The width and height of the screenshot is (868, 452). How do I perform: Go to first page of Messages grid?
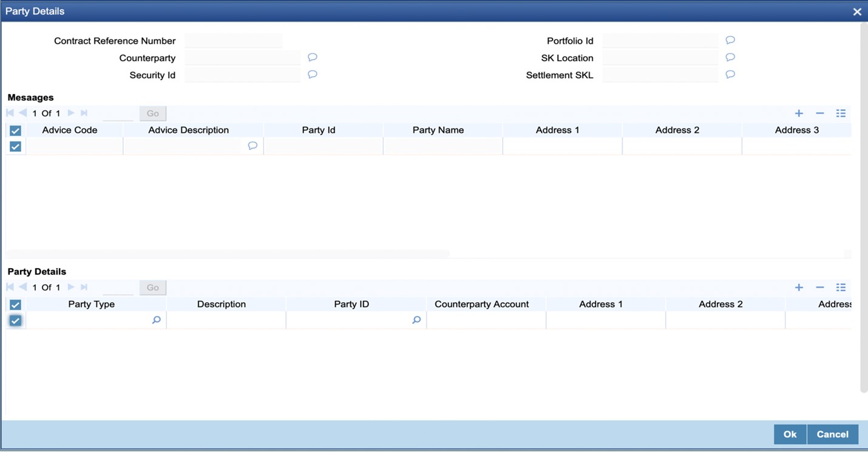(10, 113)
